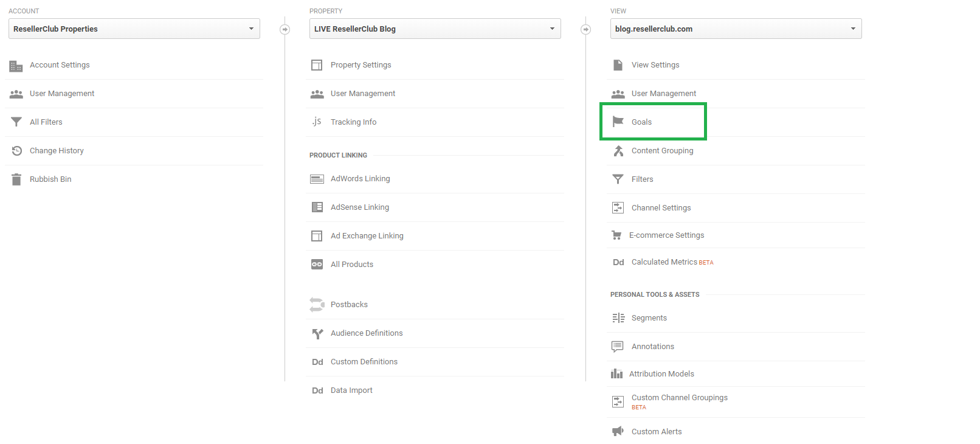This screenshot has width=980, height=444.
Task: Click the E-commerce Settings cart icon
Action: tap(616, 235)
